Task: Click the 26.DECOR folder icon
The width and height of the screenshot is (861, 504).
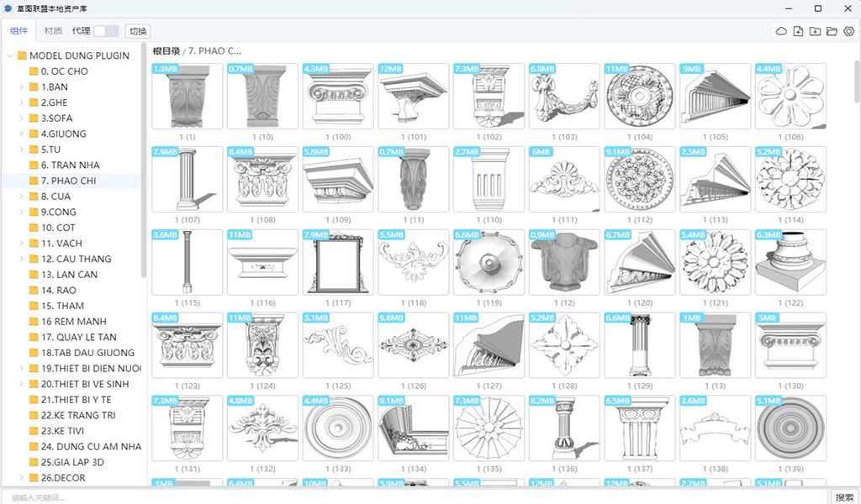Action: [34, 478]
